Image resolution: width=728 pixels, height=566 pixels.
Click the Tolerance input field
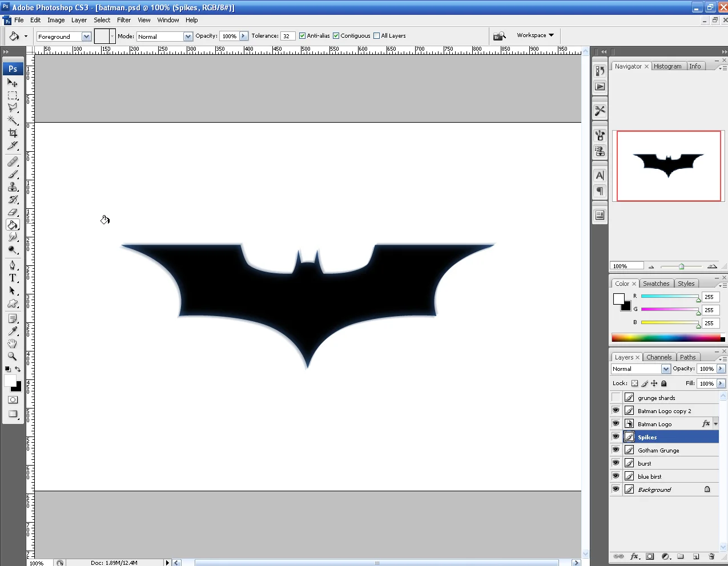[x=288, y=36]
